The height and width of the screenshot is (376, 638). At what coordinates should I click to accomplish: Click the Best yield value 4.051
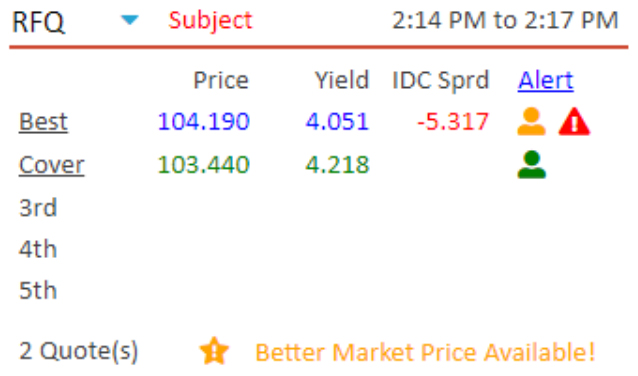[x=337, y=121]
